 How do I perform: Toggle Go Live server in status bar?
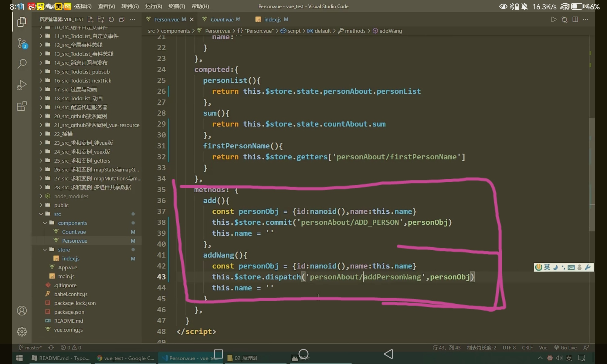(x=565, y=348)
